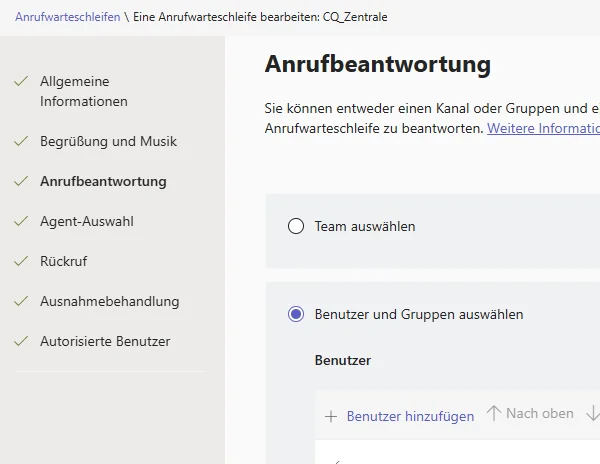Click the checkmark icon beside Begrüßung und Musik

point(21,141)
